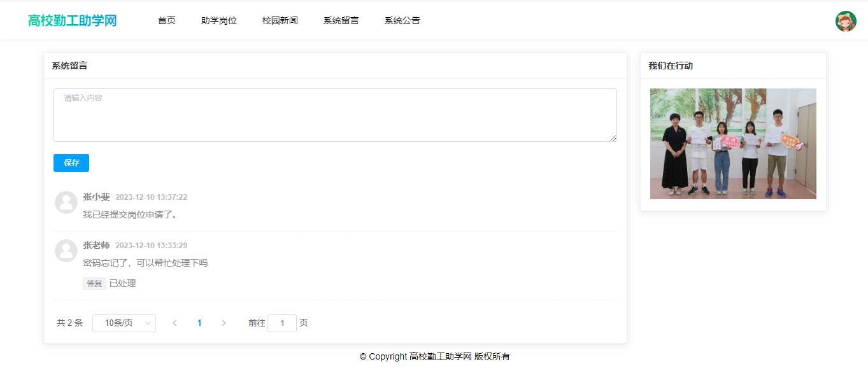Click the message 我已经提交岗位申请了。
The height and width of the screenshot is (385, 868).
[x=132, y=215]
